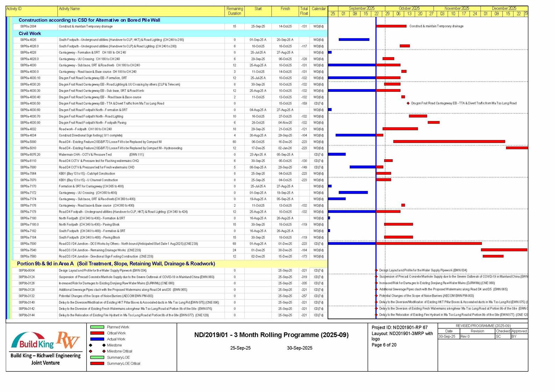Click the Milestone Critical legend diamond
This screenshot has width=555, height=392.
tap(104, 351)
